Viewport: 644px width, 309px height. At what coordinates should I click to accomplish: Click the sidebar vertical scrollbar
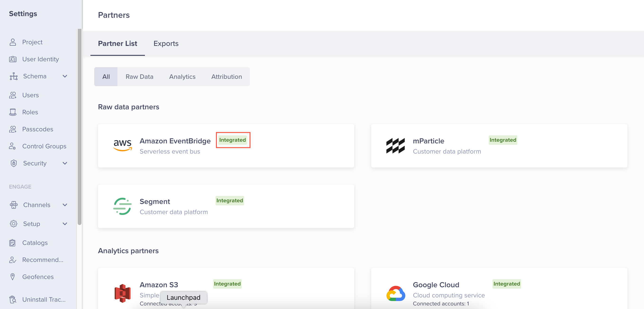click(80, 127)
